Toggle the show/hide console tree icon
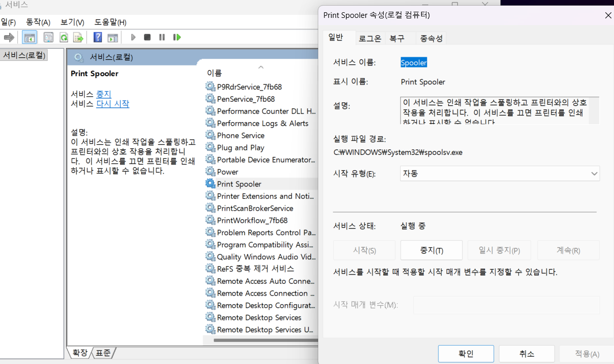 point(29,37)
